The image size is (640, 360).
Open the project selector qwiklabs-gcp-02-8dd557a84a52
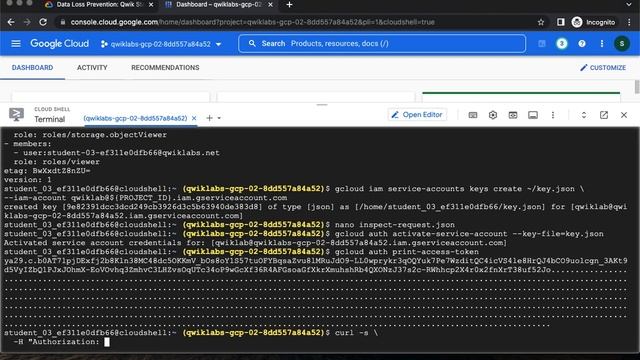pos(161,44)
